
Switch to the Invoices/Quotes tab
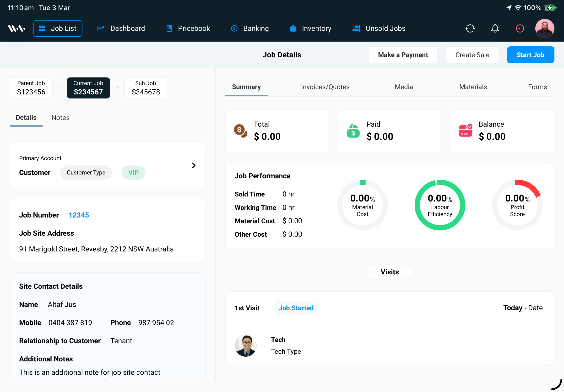(x=325, y=87)
